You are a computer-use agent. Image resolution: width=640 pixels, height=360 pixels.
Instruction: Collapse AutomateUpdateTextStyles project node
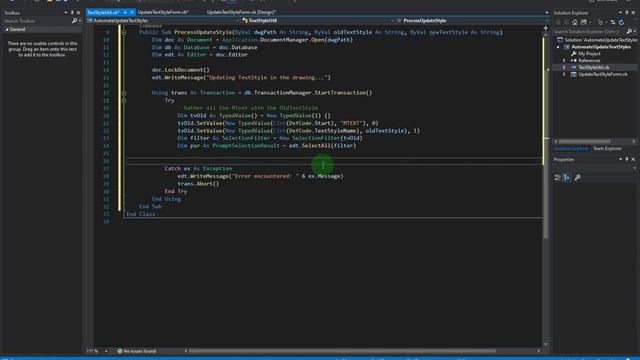(558, 47)
